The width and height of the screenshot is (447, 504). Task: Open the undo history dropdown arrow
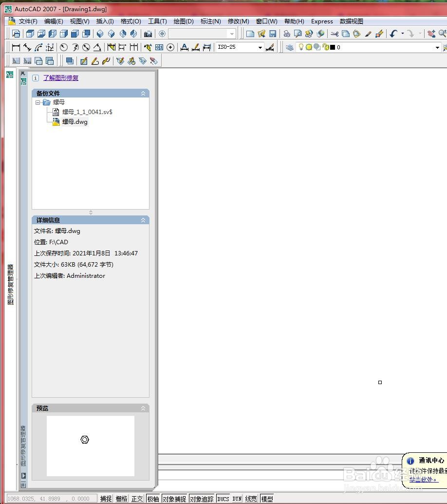[x=403, y=34]
